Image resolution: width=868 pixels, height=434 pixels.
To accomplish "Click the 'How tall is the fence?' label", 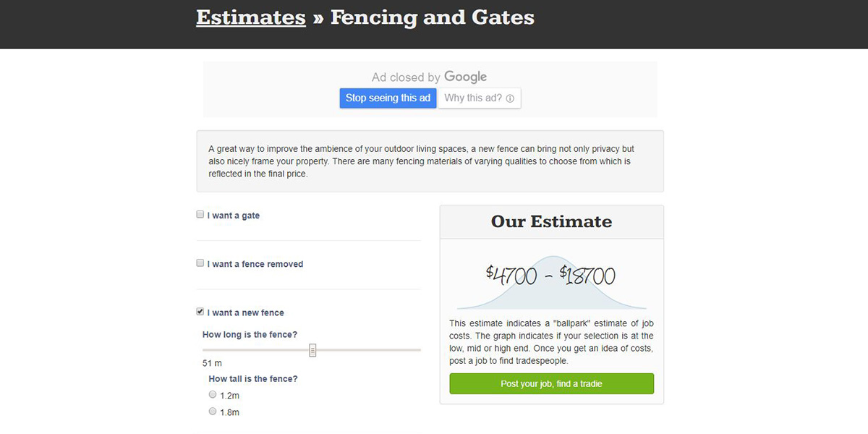I will (x=252, y=379).
